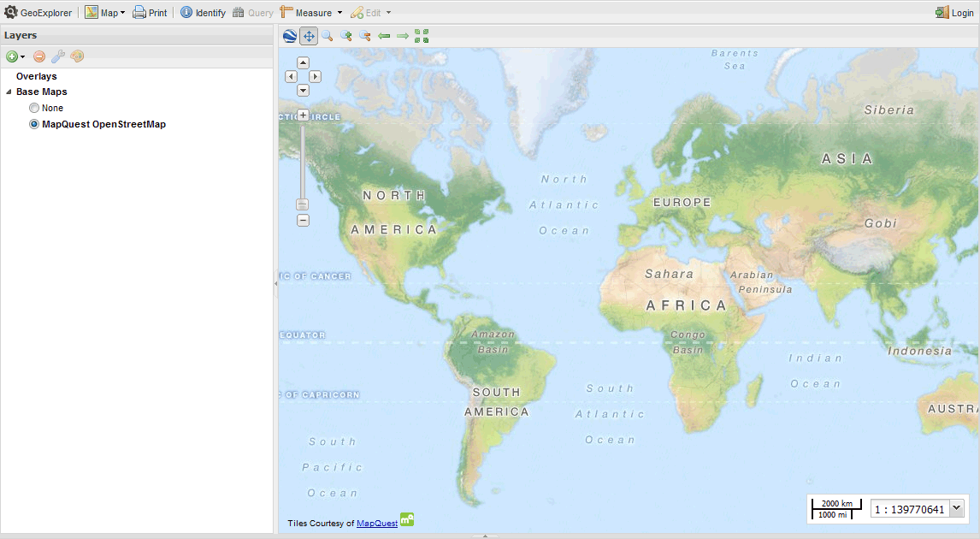Open the Measure tool dropdown
The image size is (980, 539).
point(311,12)
